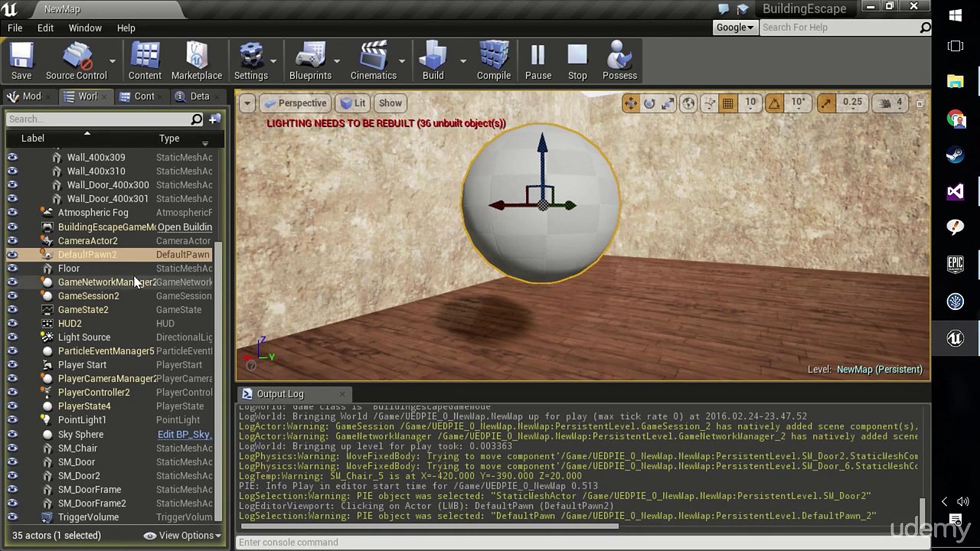980x551 pixels.
Task: Open View Options in World Outliner
Action: (183, 536)
